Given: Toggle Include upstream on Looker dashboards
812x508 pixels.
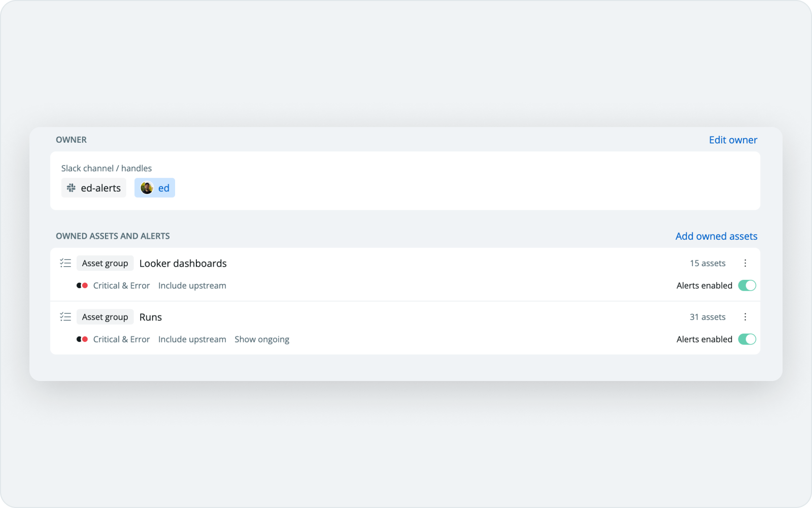Looking at the screenshot, I should point(192,285).
